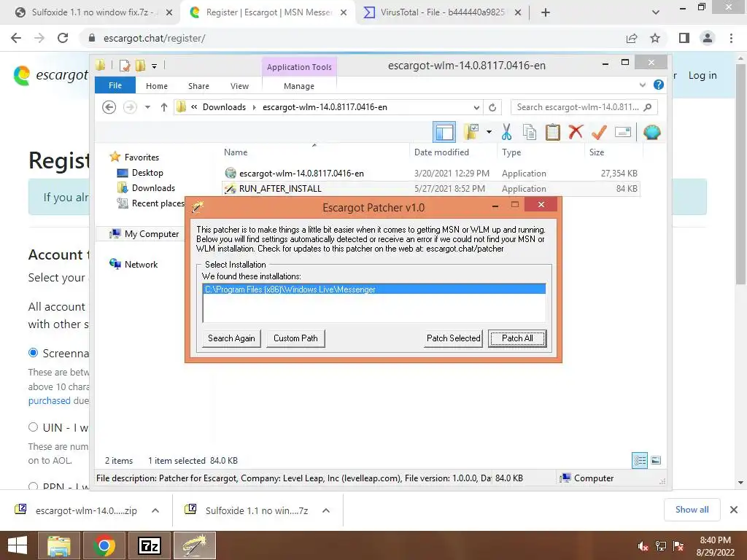Viewport: 747px width, 560px height.
Task: Sort files by the Type column header
Action: [x=511, y=152]
